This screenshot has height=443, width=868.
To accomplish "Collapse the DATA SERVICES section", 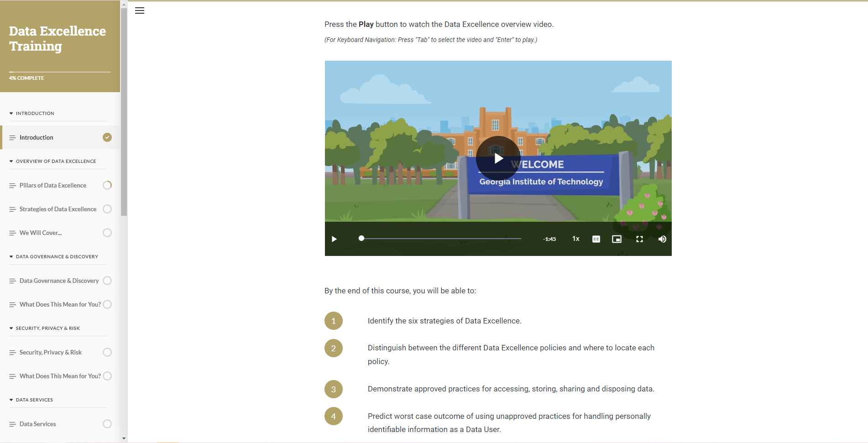I will coord(31,400).
